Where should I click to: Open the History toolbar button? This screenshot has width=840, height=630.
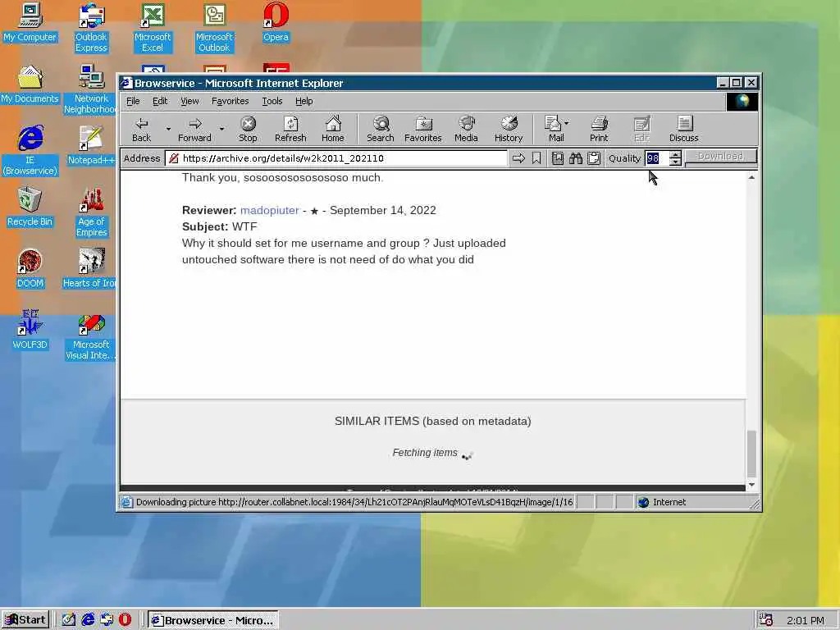(509, 130)
